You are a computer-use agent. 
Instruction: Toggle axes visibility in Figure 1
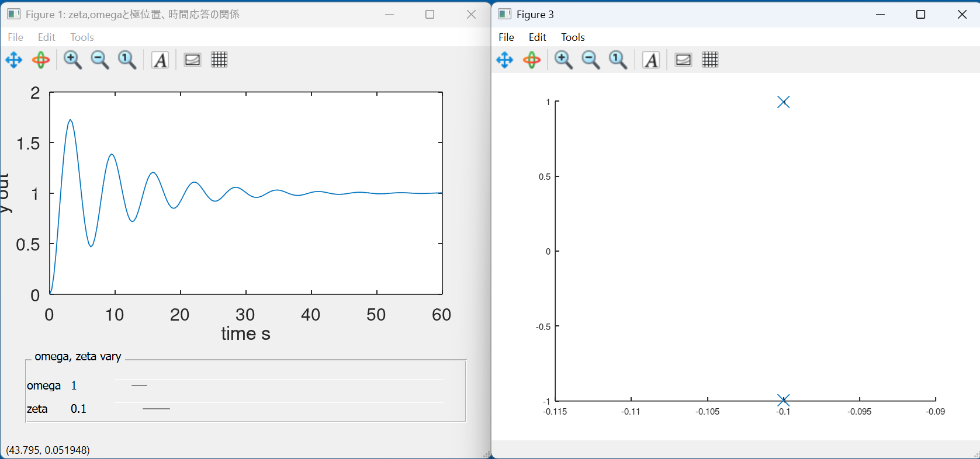(x=192, y=60)
